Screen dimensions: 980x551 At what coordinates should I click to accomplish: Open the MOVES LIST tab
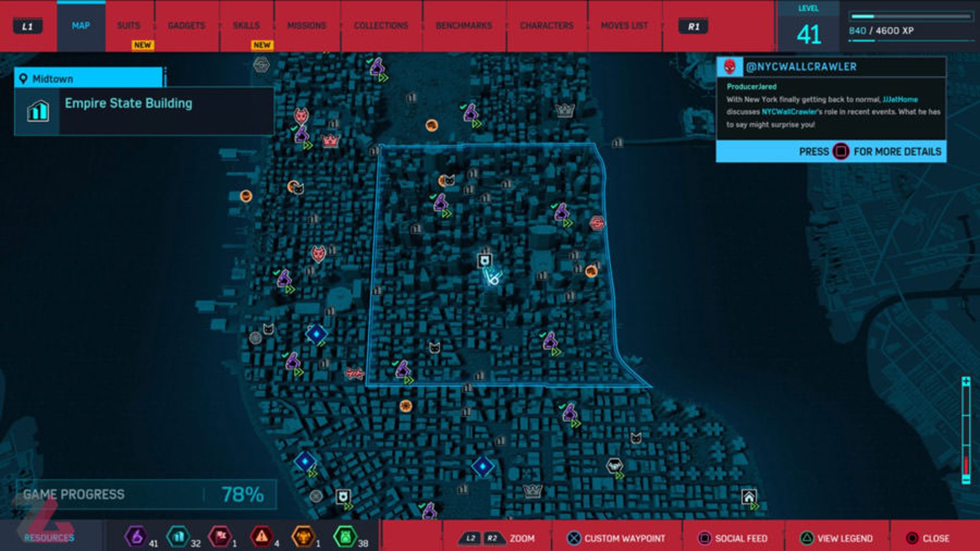click(624, 26)
